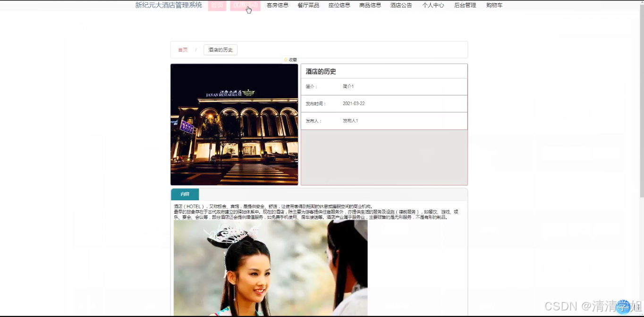Click the publish date 2021-03-22 link
The height and width of the screenshot is (317, 644).
[x=354, y=103]
